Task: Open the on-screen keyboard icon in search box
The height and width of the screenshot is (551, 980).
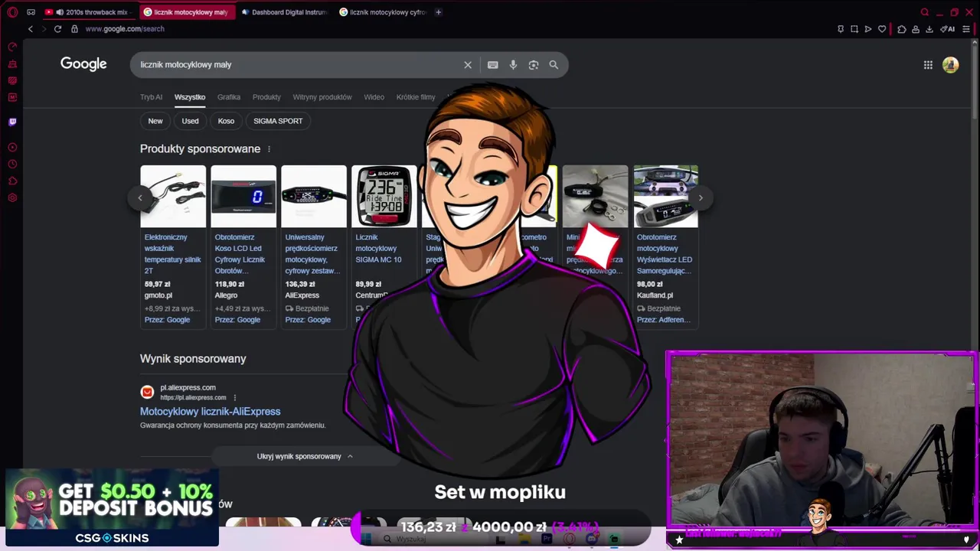Action: [x=493, y=65]
